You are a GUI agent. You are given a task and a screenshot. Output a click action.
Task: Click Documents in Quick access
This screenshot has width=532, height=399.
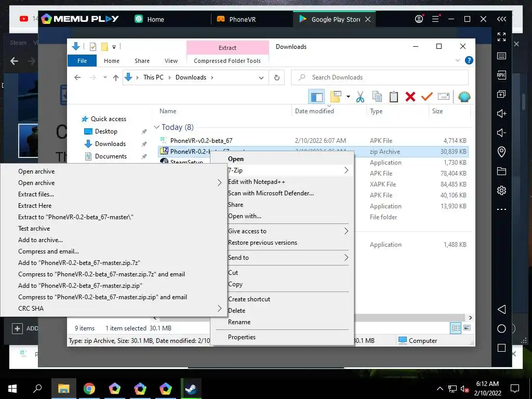111,156
